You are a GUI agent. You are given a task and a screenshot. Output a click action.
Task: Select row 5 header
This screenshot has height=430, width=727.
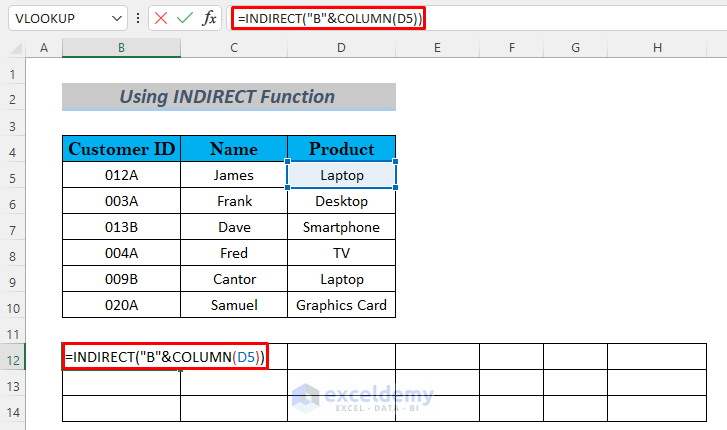(x=14, y=175)
